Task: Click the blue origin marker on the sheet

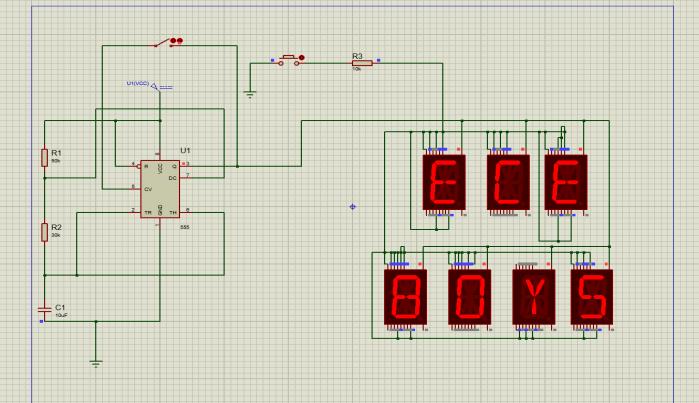Action: point(353,207)
